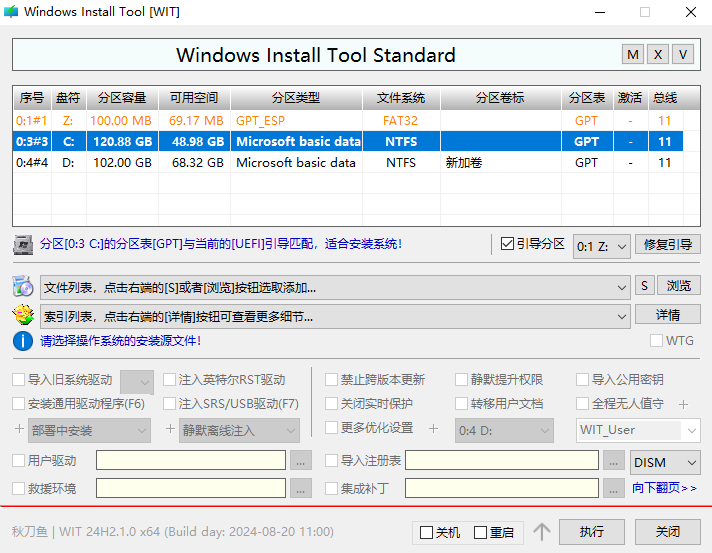Tick the 重启 restart checkbox
The height and width of the screenshot is (553, 712).
coord(480,532)
